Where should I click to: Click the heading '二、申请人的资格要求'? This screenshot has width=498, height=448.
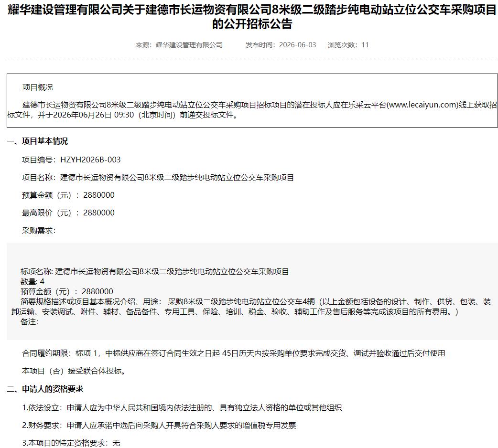[45, 389]
